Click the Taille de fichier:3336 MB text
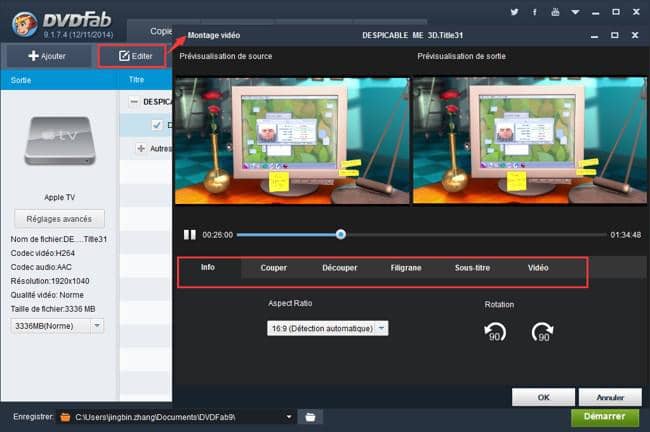 53,309
